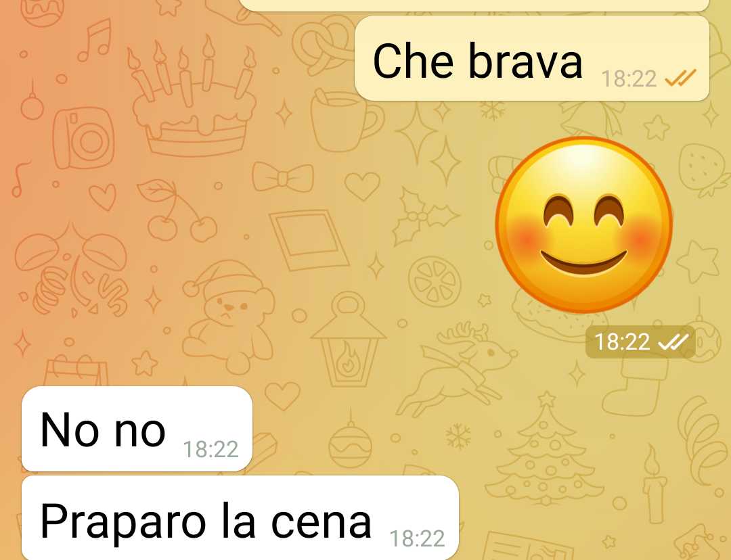
Task: Click the partially visible bubble above Che brava
Action: click(476, 5)
